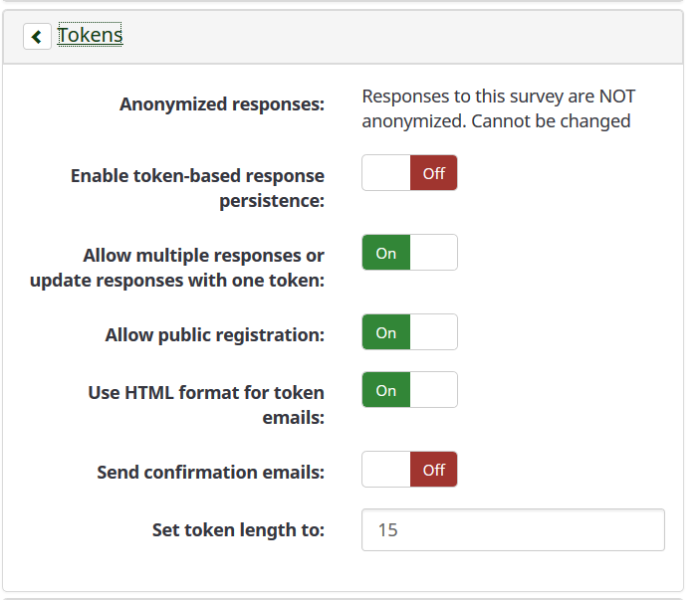Turn off HTML format for token emails

(409, 390)
